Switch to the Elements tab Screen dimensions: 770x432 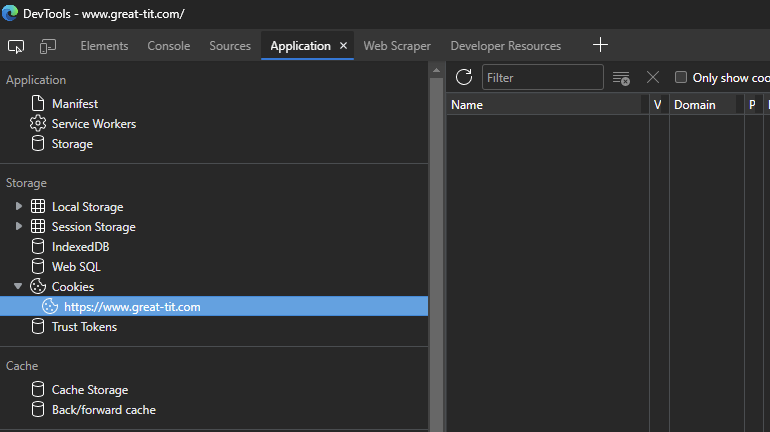(x=104, y=46)
